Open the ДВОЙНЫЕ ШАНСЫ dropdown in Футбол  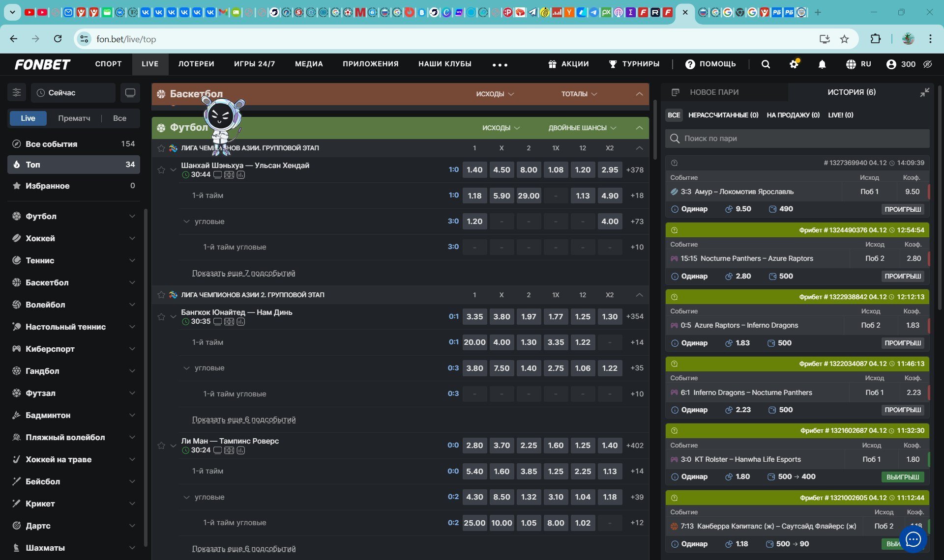582,128
